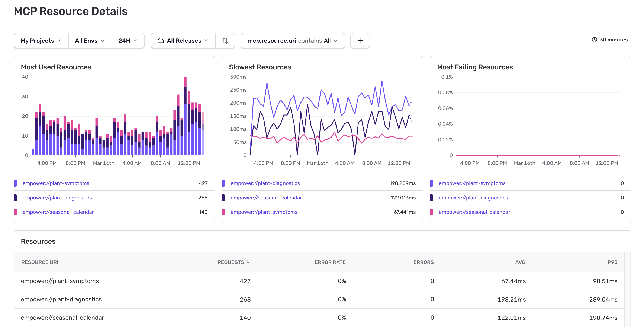Viewport: 644px width, 331px height.
Task: Click the Most Failing Resources chart title
Action: coord(475,67)
